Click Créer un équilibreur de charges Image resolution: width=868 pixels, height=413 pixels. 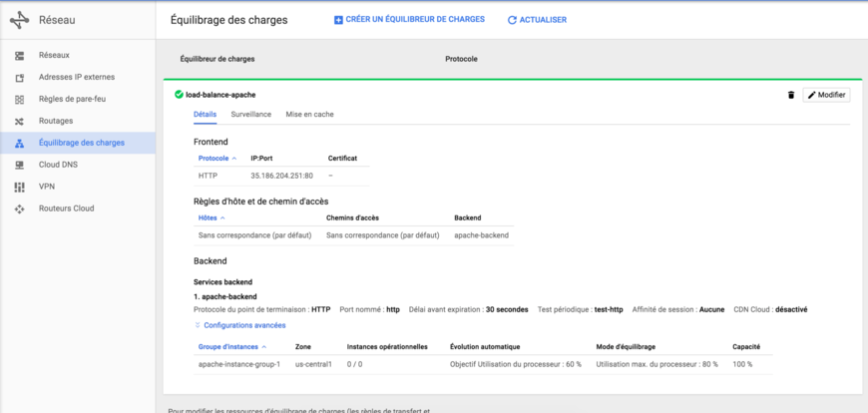pyautogui.click(x=410, y=19)
